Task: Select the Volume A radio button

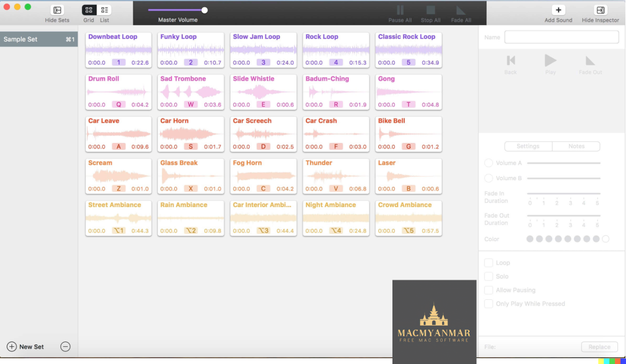Action: point(488,163)
